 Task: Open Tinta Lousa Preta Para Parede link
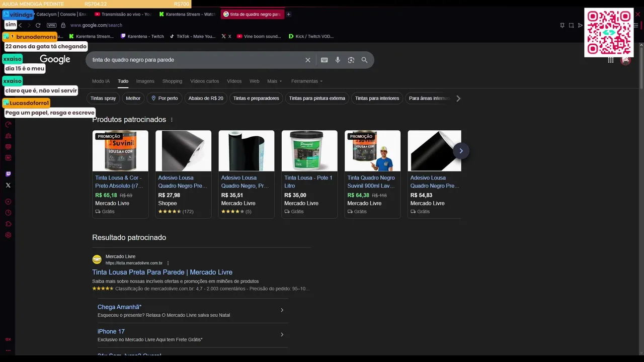pyautogui.click(x=162, y=272)
